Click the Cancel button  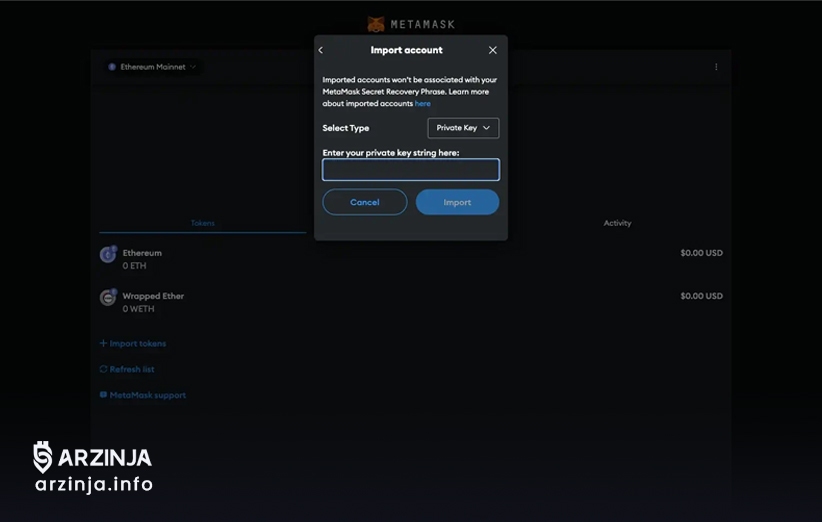(x=365, y=202)
